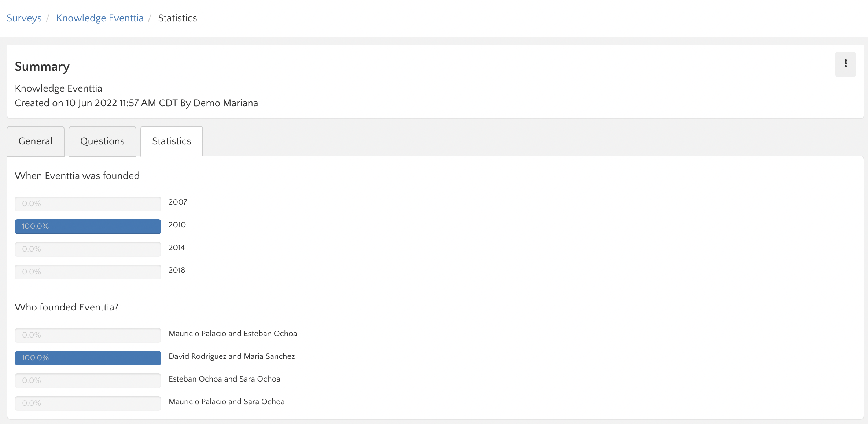
Task: Click the 'When Eventtia was founded' question title
Action: point(77,176)
